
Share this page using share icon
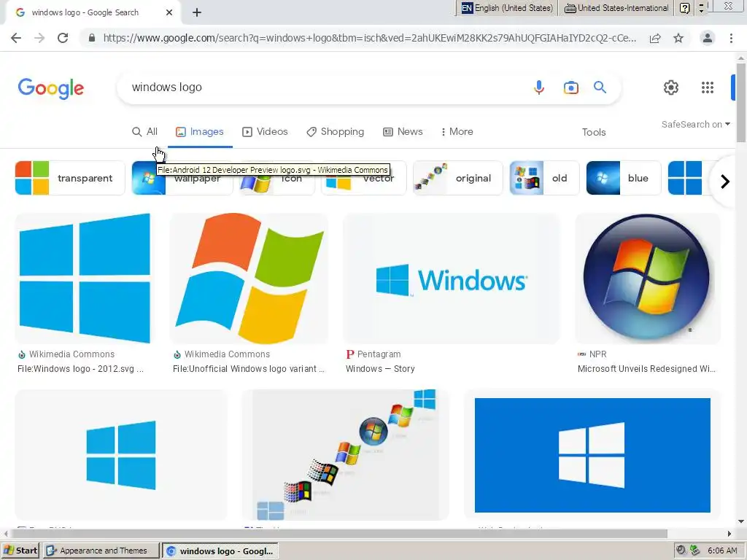[655, 38]
